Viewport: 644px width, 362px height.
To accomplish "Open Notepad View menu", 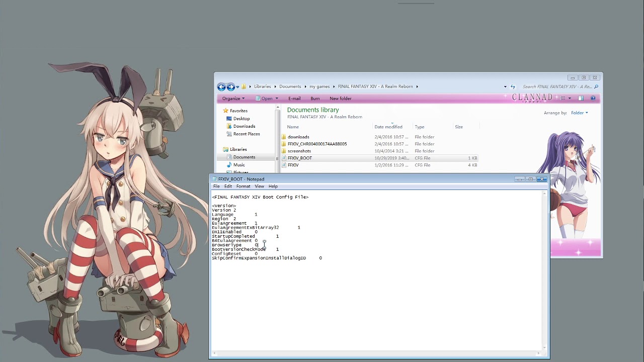I will pos(259,186).
